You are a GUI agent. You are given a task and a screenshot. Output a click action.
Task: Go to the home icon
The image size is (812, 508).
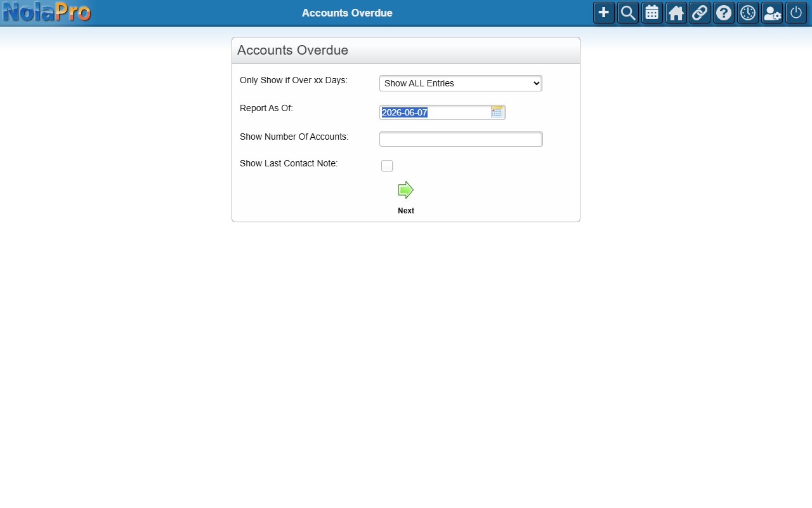tap(676, 13)
